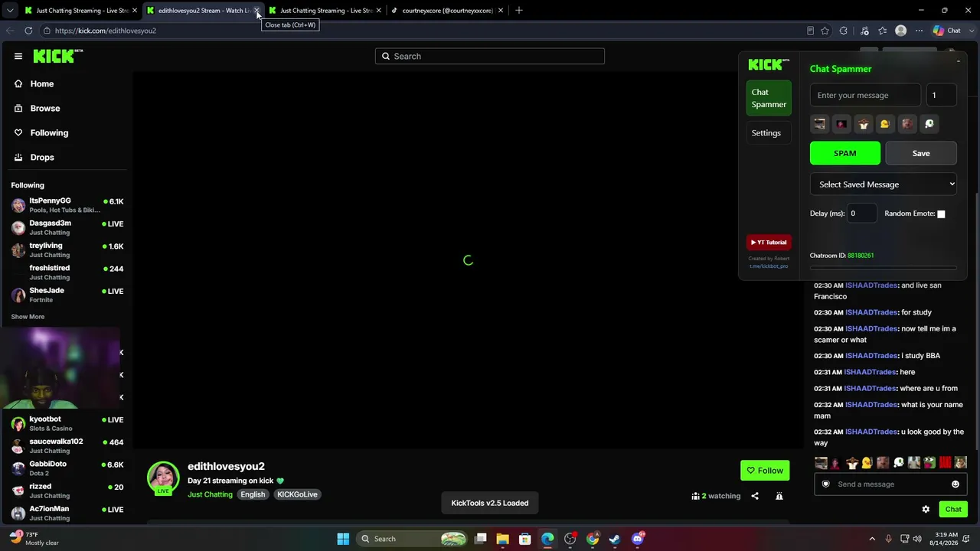Click the Kick search field
This screenshot has width=980, height=551.
click(x=490, y=56)
